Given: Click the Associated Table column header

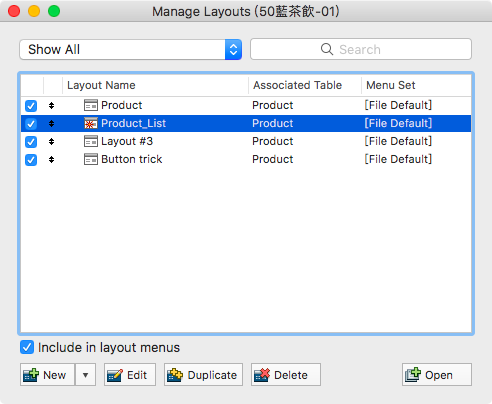Looking at the screenshot, I should [x=305, y=85].
